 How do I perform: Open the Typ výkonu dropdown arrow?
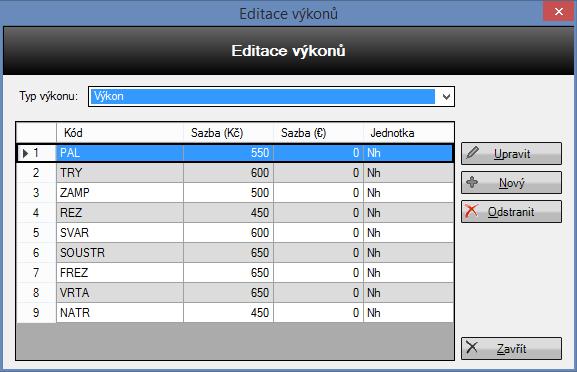[446, 97]
